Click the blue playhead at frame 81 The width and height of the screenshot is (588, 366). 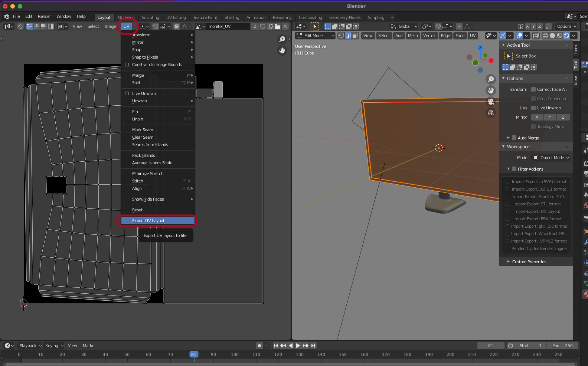194,355
